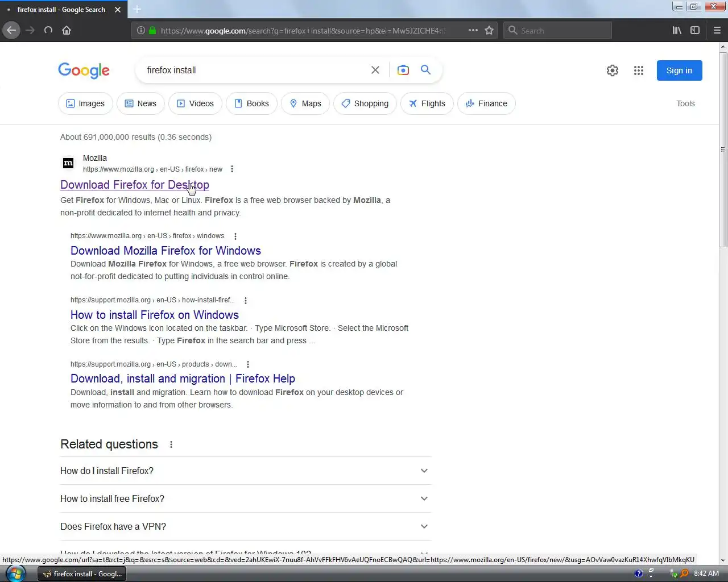Click the Windows Start orb

point(15,573)
